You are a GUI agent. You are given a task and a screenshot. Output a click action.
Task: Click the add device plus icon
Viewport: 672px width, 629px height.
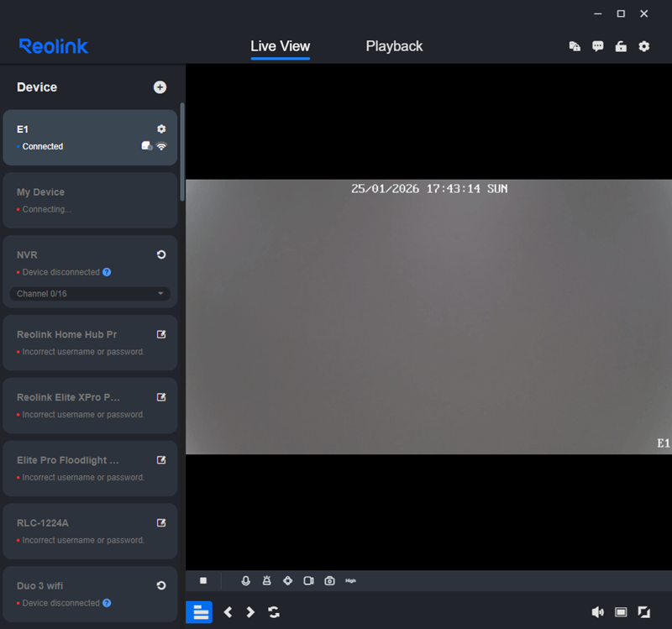160,87
